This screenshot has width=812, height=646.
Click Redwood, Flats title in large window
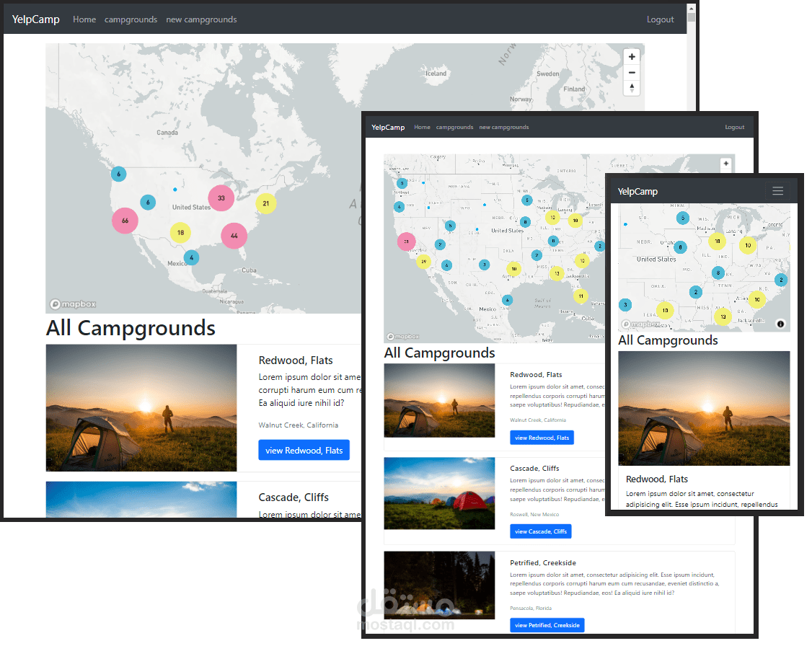pyautogui.click(x=296, y=360)
